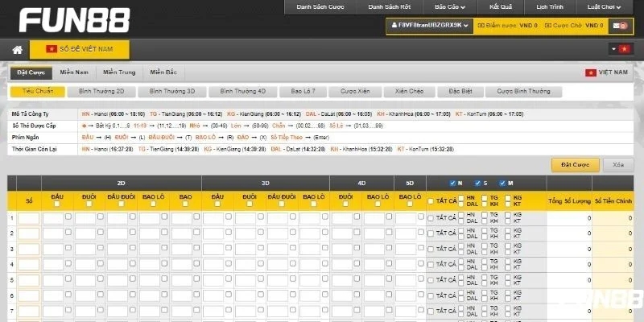Click the Vietnam flag on Số Đề Việt Nam
Viewport: 644px width, 322px height.
[52, 49]
